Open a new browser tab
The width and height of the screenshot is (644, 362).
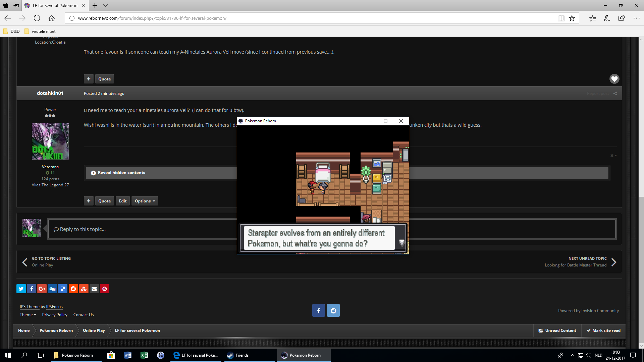(x=95, y=5)
